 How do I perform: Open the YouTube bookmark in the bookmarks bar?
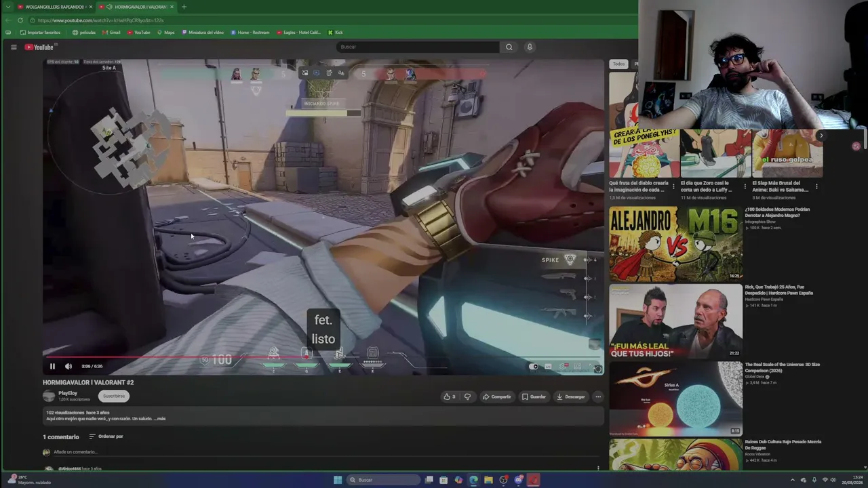tap(138, 33)
